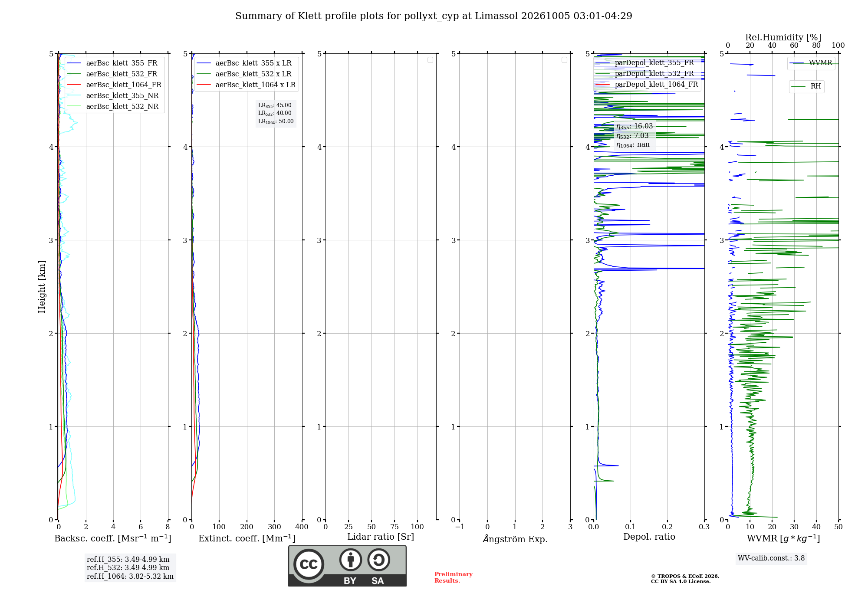Click the Creative Commons CC circle icon
The height and width of the screenshot is (590, 868).
[309, 564]
